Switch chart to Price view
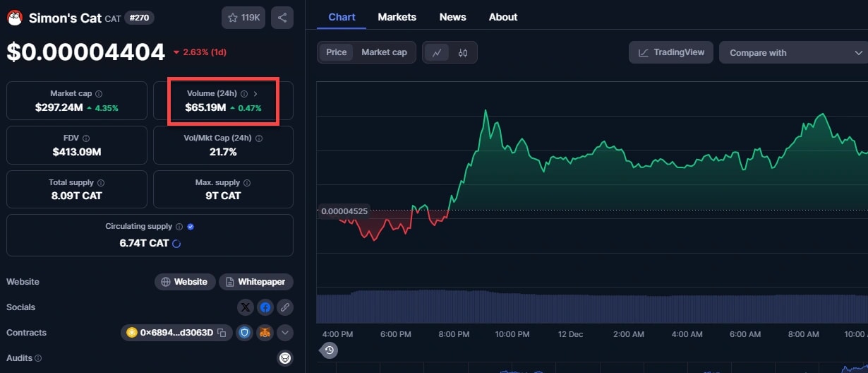Viewport: 868px width, 373px height. (x=337, y=52)
